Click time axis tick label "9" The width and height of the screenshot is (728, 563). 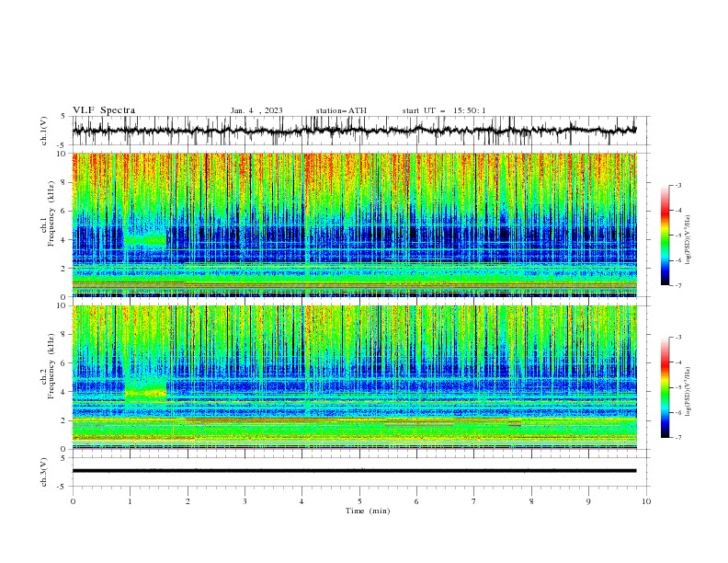coord(588,501)
